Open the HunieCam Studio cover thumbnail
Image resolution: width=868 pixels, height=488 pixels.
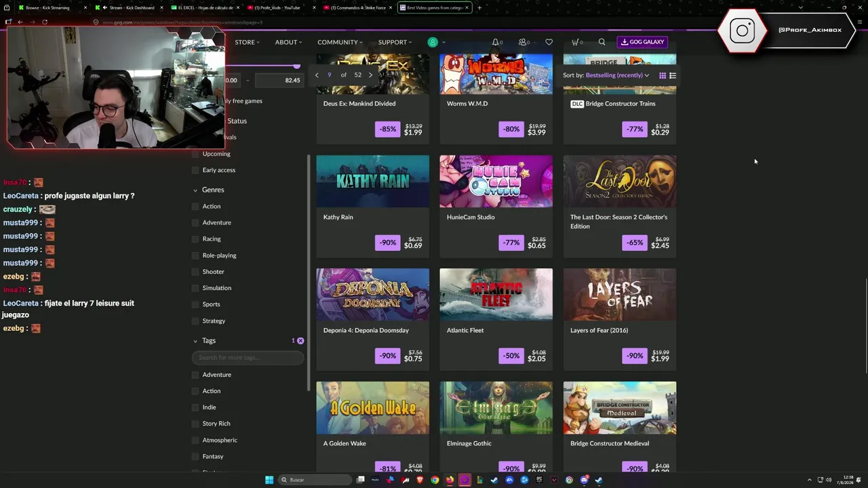pos(496,181)
